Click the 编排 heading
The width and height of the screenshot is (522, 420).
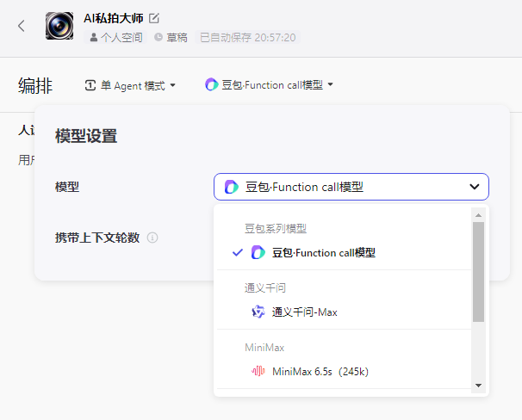point(35,85)
